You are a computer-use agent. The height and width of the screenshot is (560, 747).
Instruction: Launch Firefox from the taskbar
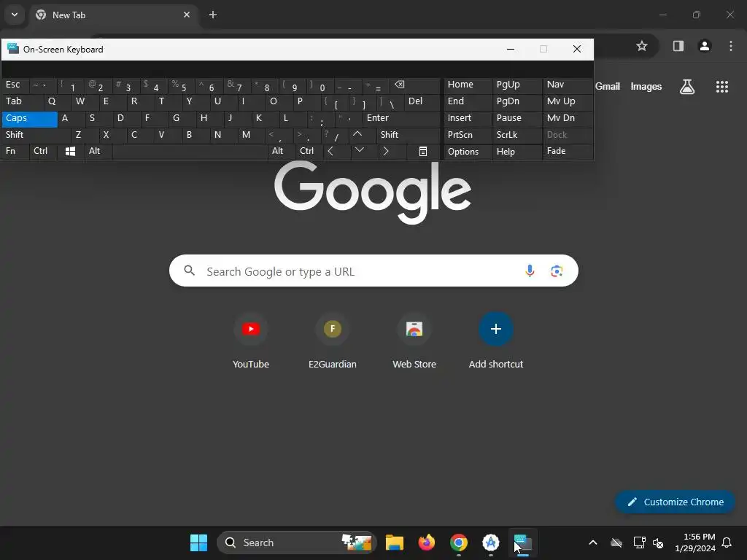click(x=426, y=542)
